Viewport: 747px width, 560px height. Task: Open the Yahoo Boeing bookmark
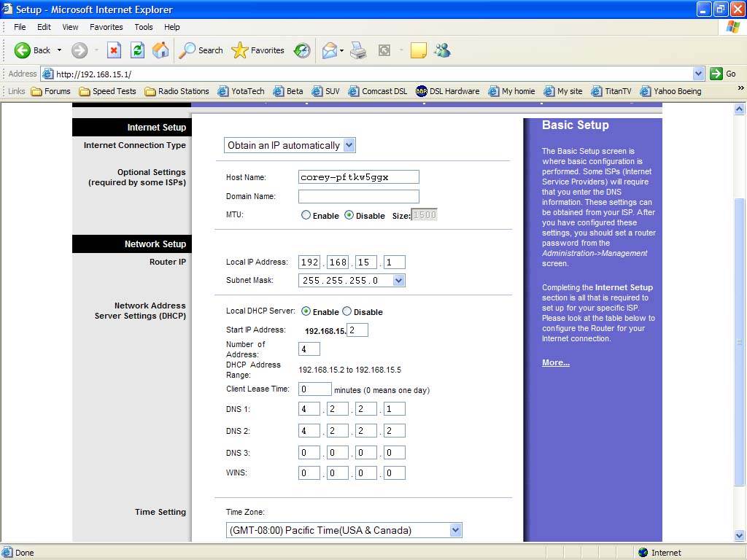pos(671,91)
